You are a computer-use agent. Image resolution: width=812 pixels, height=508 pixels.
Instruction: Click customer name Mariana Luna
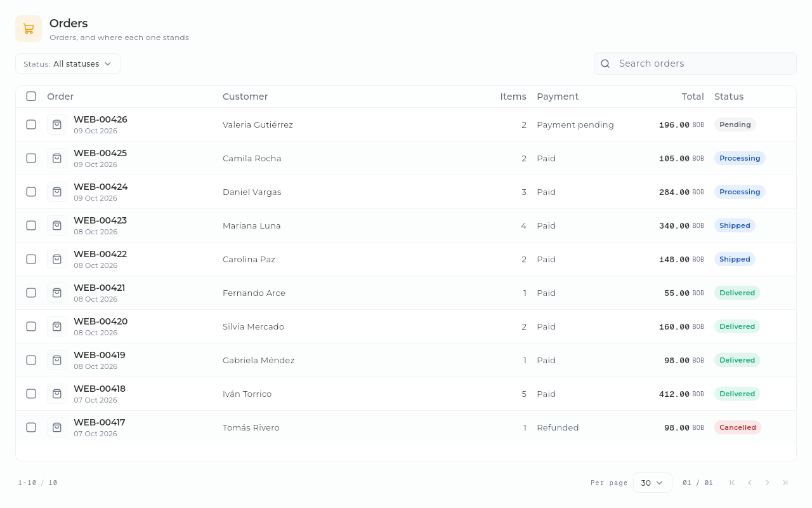tap(252, 225)
